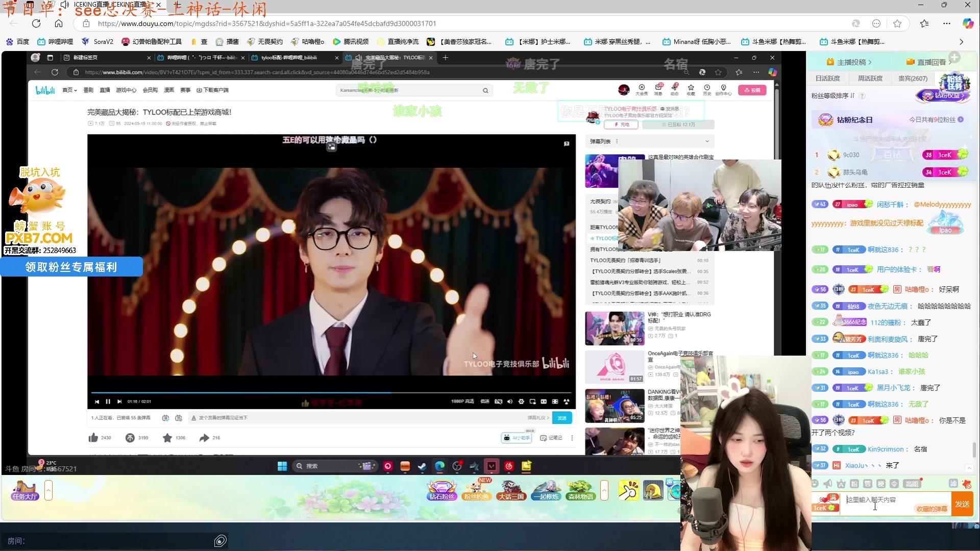The width and height of the screenshot is (980, 551).
Task: Open 直播回看 link
Action: (929, 62)
